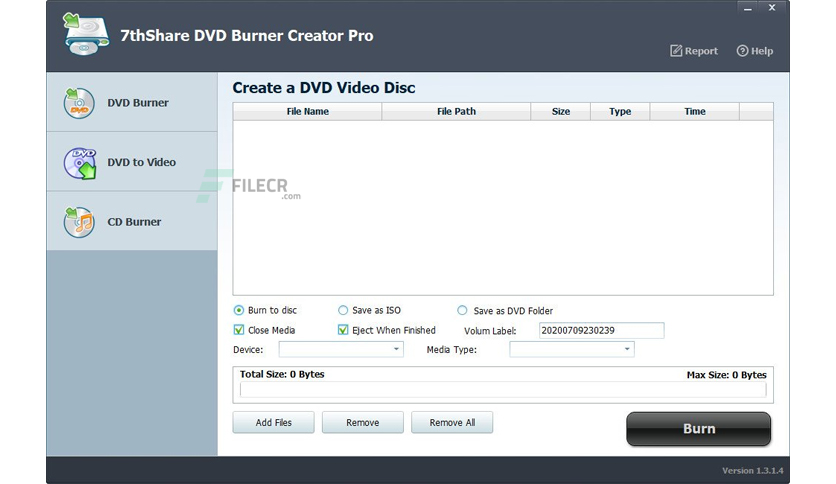Click the 7thShare app logo icon

[86, 34]
